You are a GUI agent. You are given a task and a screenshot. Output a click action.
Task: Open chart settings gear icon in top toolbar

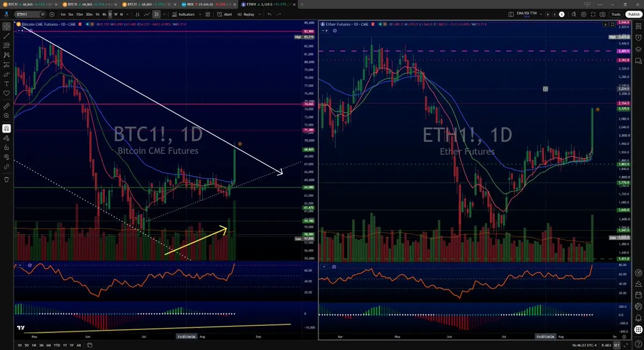[583, 14]
